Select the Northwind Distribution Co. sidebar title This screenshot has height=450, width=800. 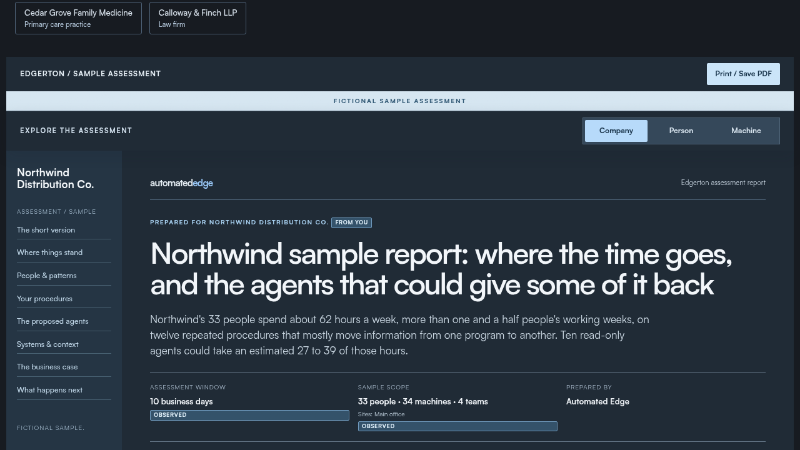click(55, 179)
